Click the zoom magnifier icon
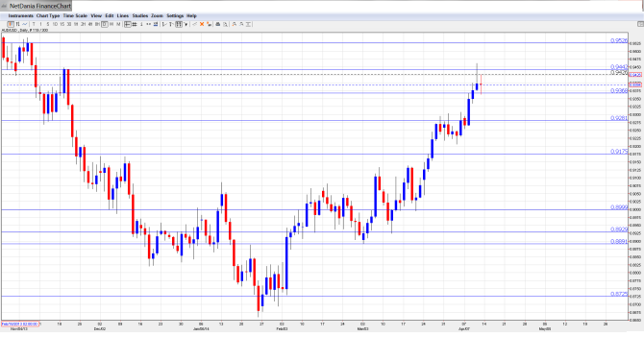Screen dimensions: 644x361 (225, 24)
